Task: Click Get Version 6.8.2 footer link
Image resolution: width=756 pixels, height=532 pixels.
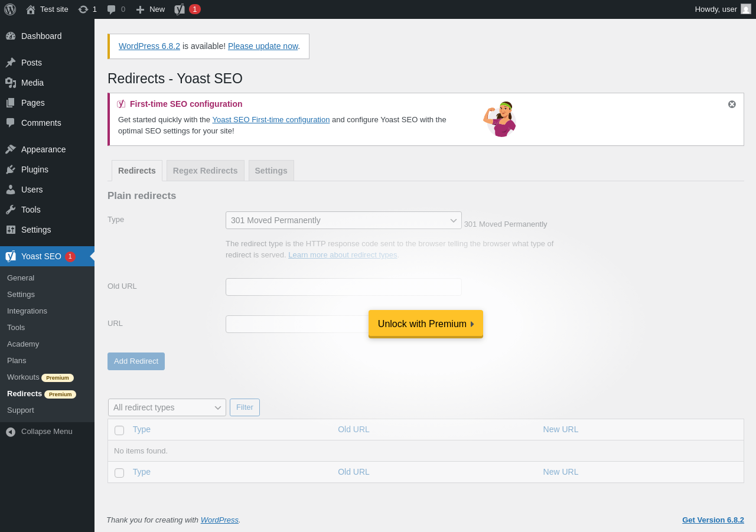Action: coord(713,520)
